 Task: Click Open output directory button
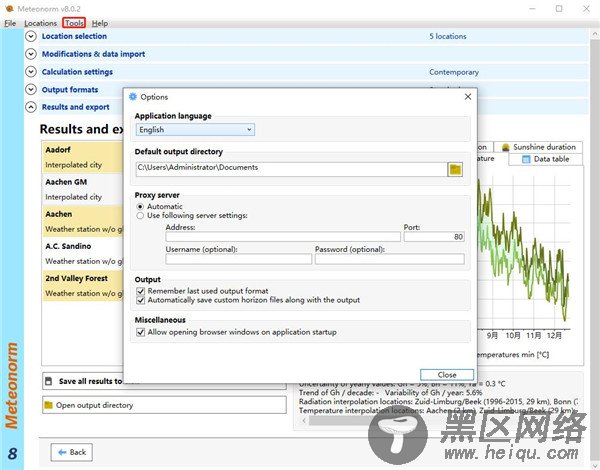click(x=164, y=405)
